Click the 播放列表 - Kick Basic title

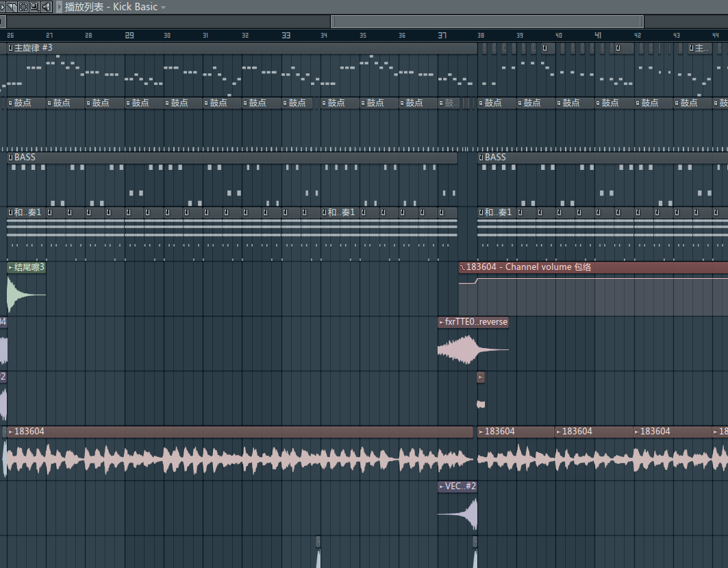pyautogui.click(x=111, y=7)
